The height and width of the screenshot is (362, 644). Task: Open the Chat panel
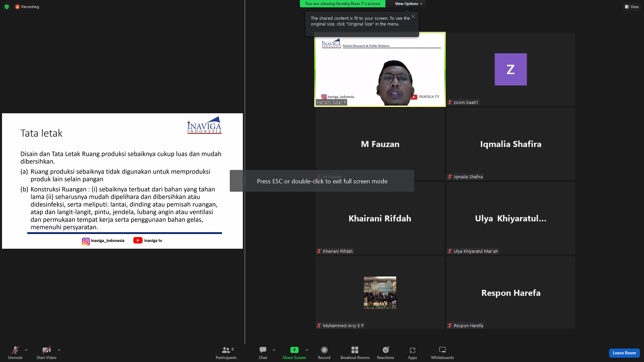(x=263, y=353)
